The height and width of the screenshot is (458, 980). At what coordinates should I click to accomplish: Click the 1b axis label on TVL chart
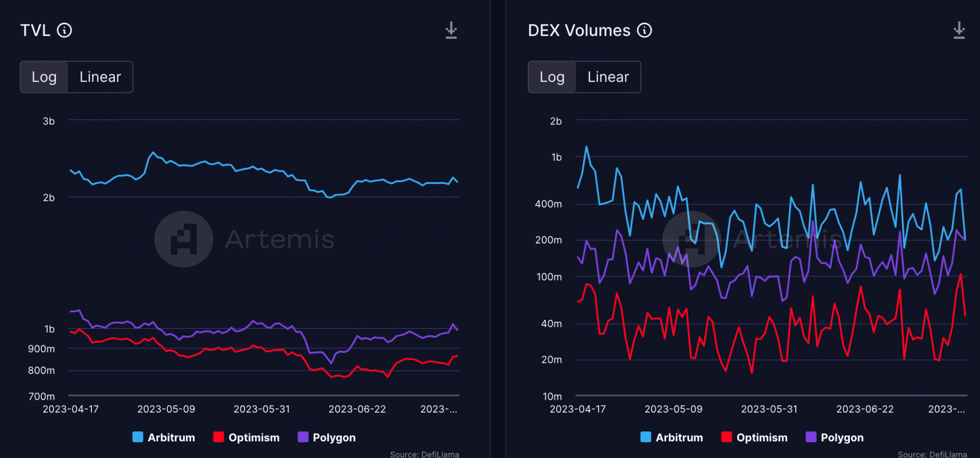(x=50, y=329)
